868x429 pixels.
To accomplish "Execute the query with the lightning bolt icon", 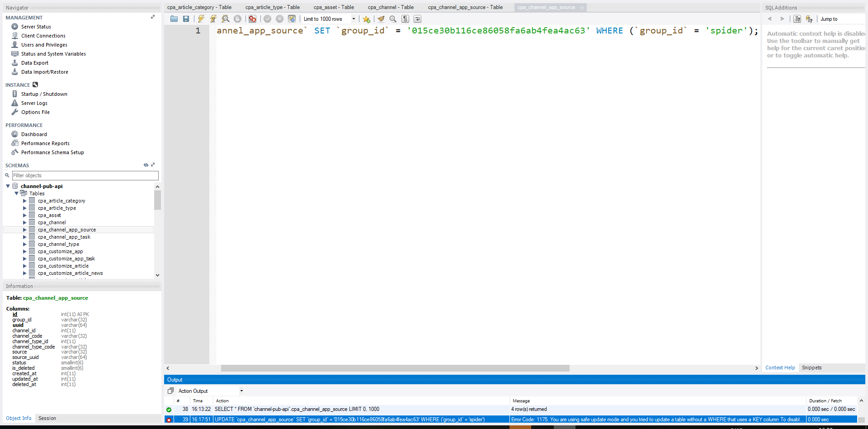I will tap(201, 19).
